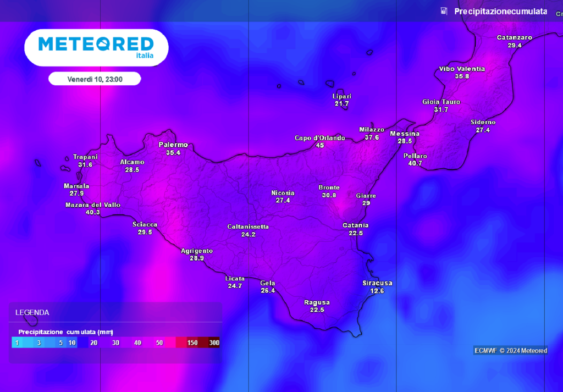Click the Meteored Italia logo
563x392 pixels.
click(96, 47)
